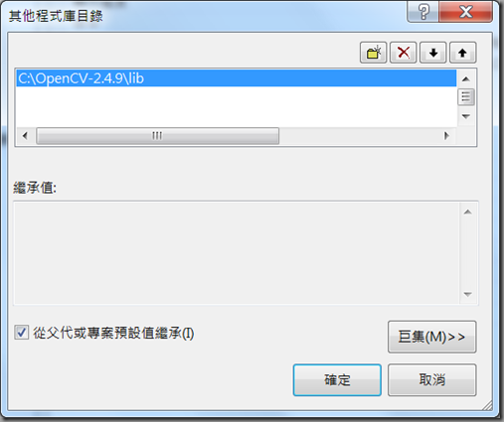Click horizontal scrollbar left arrow
The height and width of the screenshot is (422, 504).
point(25,136)
